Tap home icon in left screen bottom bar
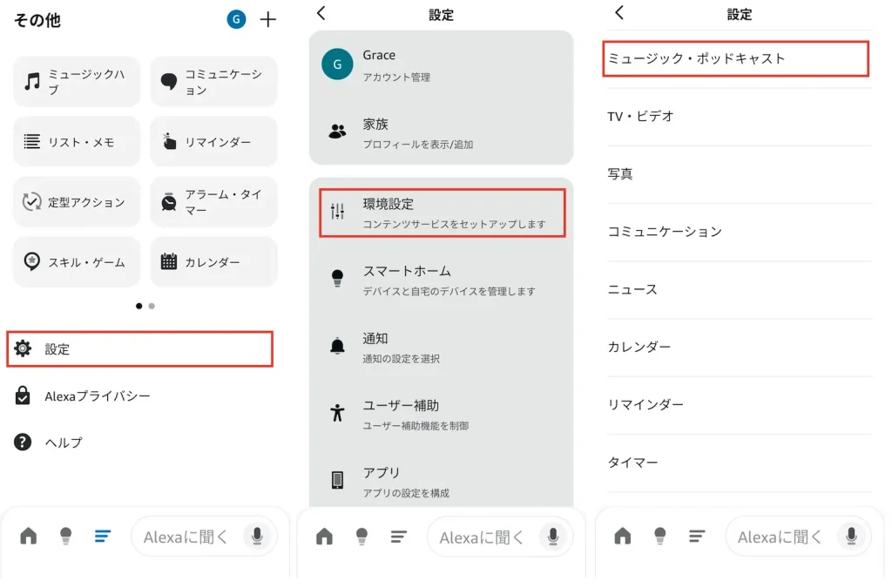This screenshot has width=892, height=588. tap(29, 536)
